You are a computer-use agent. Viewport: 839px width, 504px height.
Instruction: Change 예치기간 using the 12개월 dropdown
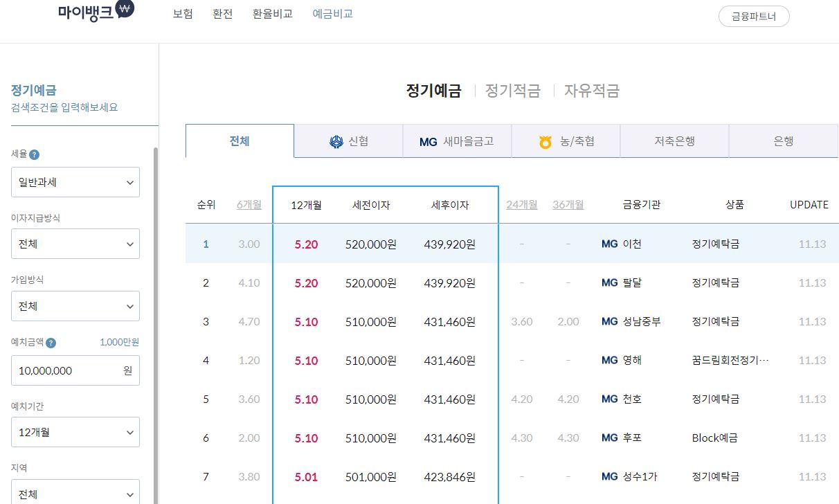tap(75, 432)
